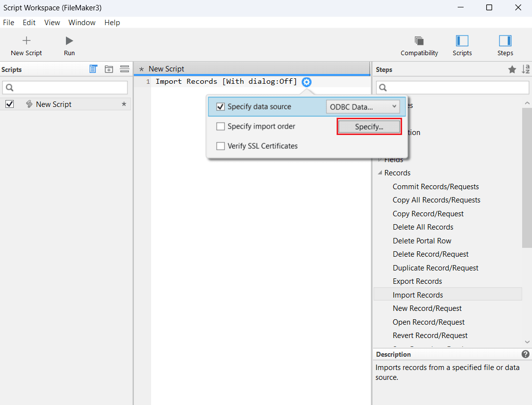This screenshot has width=532, height=405.
Task: Check the Verify SSL Certificates option
Action: (x=220, y=146)
